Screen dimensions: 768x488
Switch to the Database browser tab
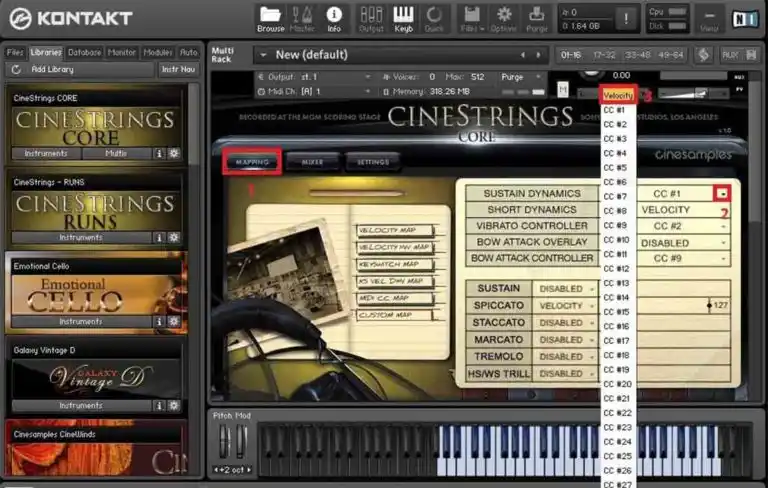click(84, 52)
